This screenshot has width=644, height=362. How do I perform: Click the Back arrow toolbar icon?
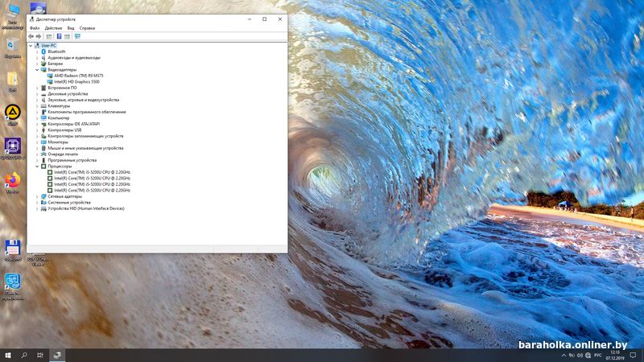[x=31, y=36]
